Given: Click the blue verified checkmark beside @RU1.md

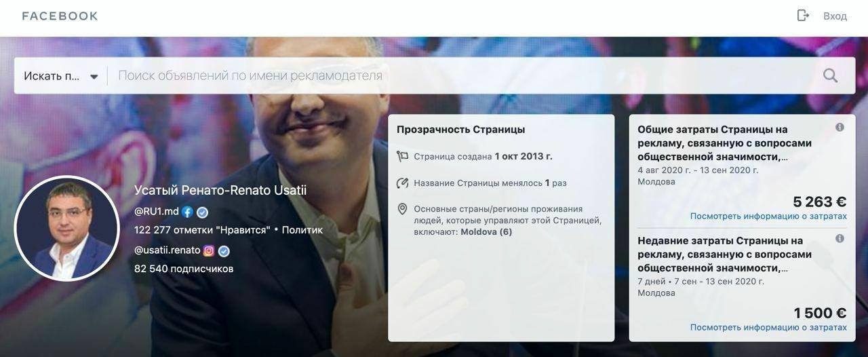Looking at the screenshot, I should point(202,212).
